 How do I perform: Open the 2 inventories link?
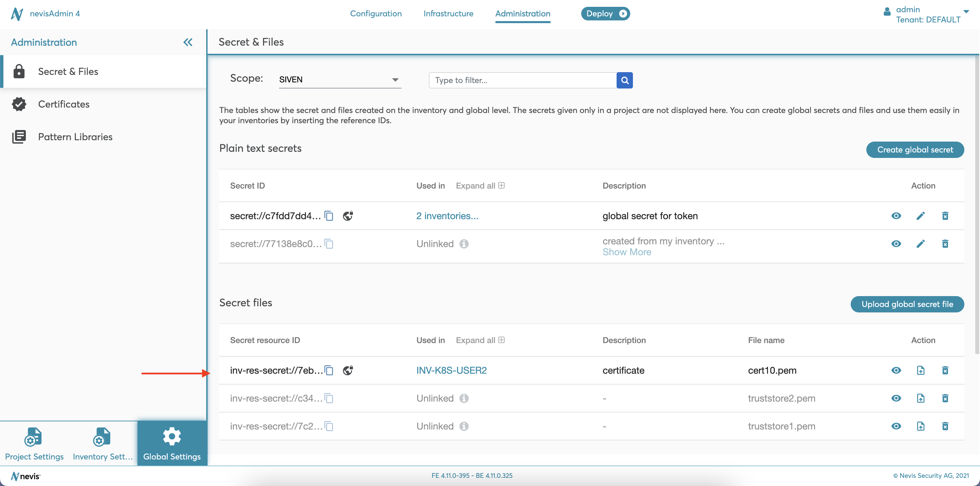coord(447,216)
